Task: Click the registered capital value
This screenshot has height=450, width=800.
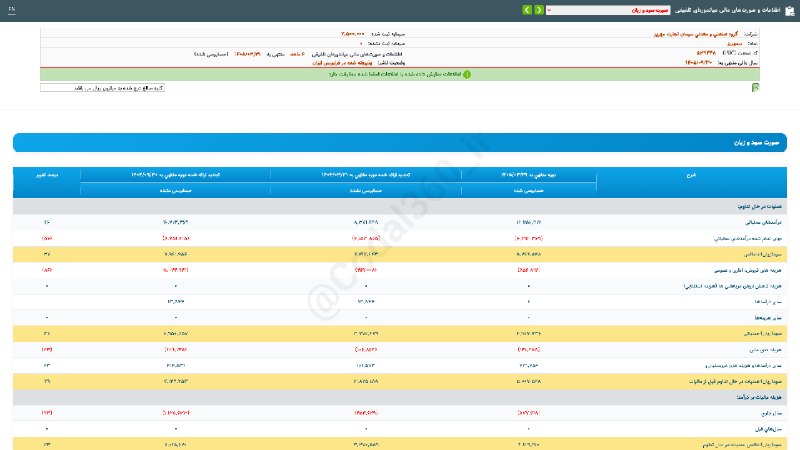Action: click(x=353, y=34)
